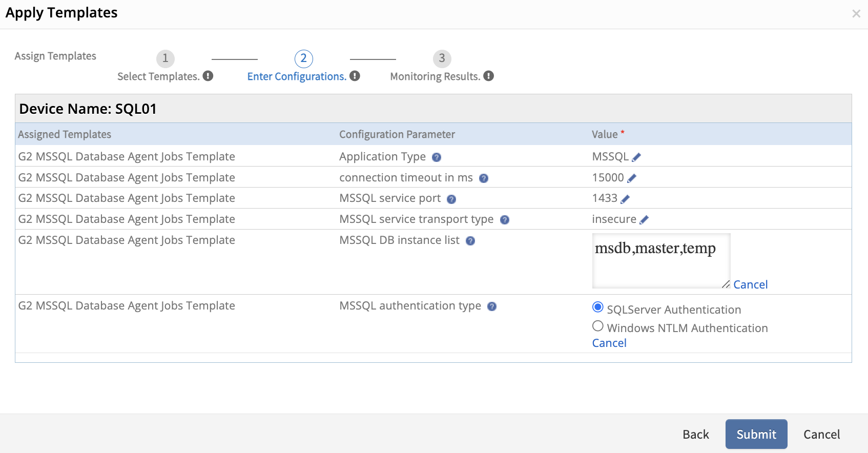Click pencil icon next to 15000 timeout

(632, 178)
